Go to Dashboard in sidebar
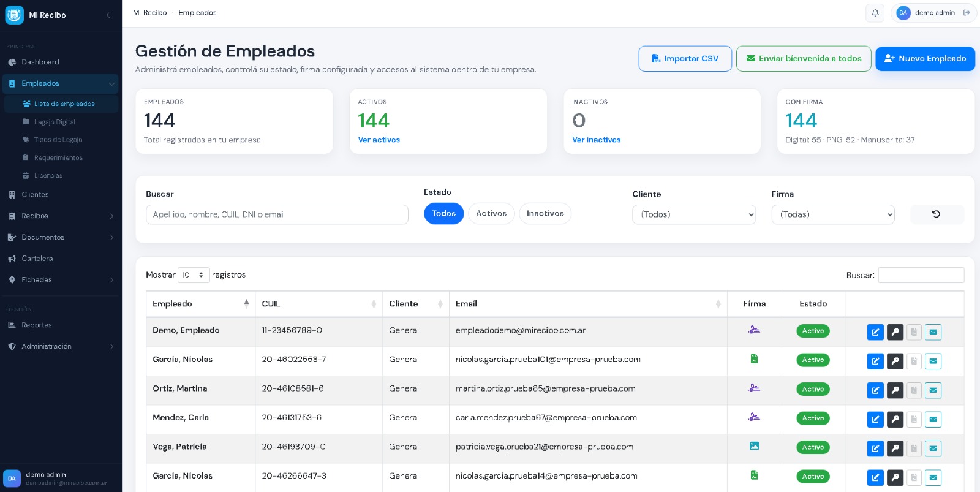Screen dimensions: 980x492 tap(40, 62)
